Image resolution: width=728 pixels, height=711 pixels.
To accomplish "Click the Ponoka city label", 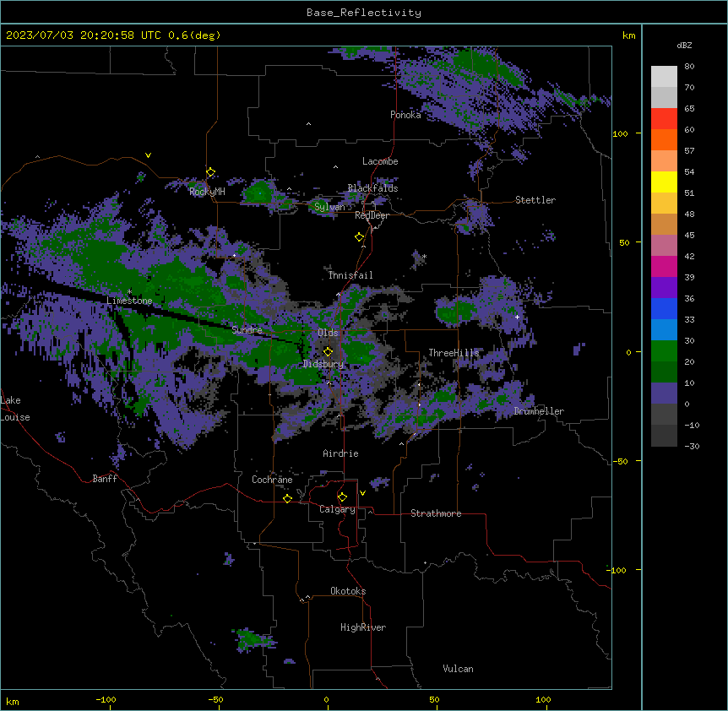I will [x=405, y=115].
